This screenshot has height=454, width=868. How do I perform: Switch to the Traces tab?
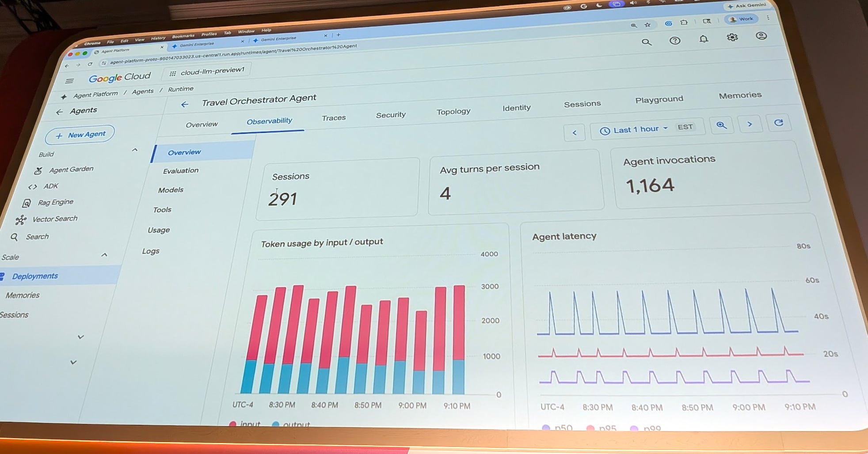click(x=334, y=118)
